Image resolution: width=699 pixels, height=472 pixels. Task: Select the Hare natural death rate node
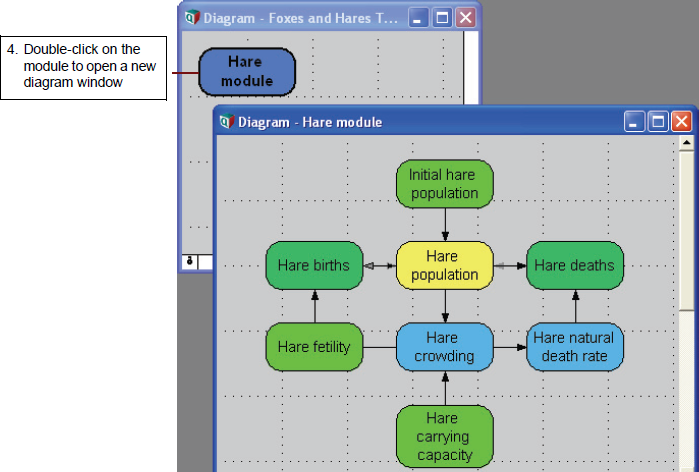(x=575, y=347)
